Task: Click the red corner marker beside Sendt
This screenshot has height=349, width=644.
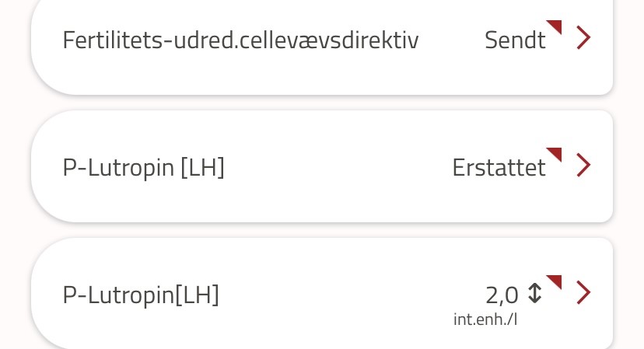Action: pyautogui.click(x=555, y=26)
